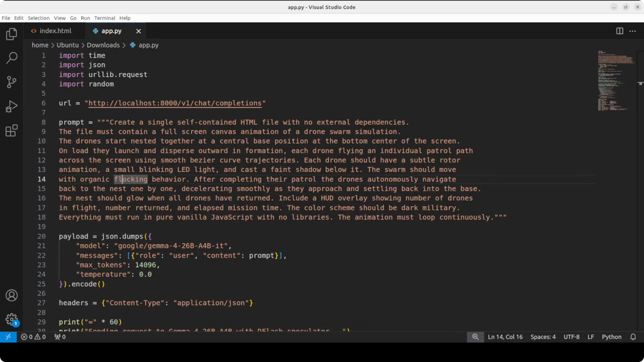
Task: Open the Go menu
Action: coord(73,18)
